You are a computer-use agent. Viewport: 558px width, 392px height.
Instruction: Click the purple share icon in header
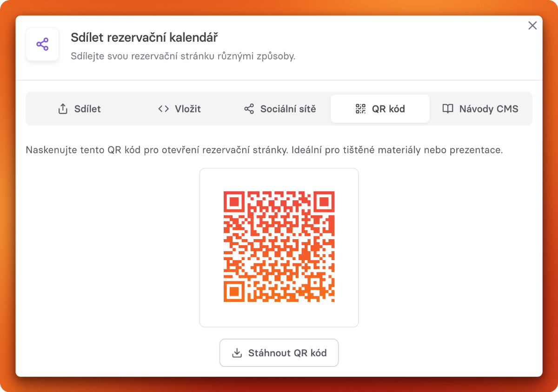(x=42, y=44)
